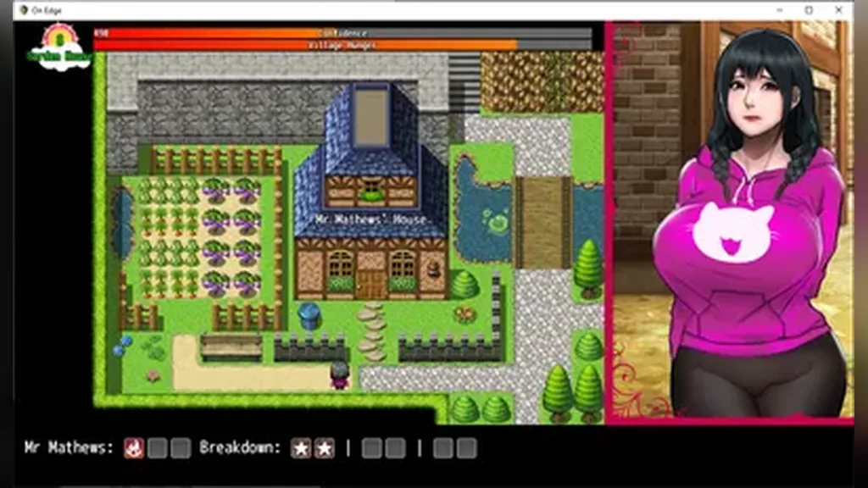Click the blue water barrel near the house

(309, 315)
